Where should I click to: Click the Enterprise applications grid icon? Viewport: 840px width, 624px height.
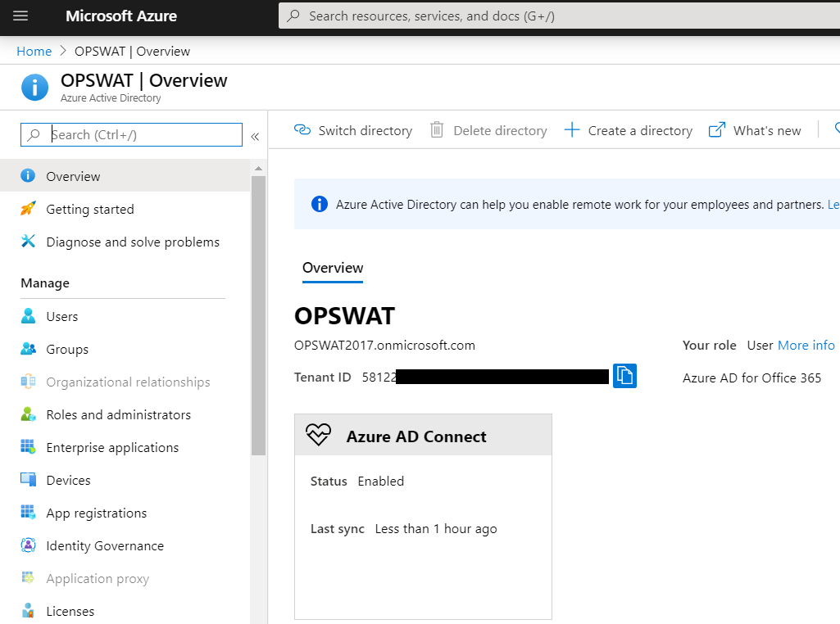[x=28, y=446]
